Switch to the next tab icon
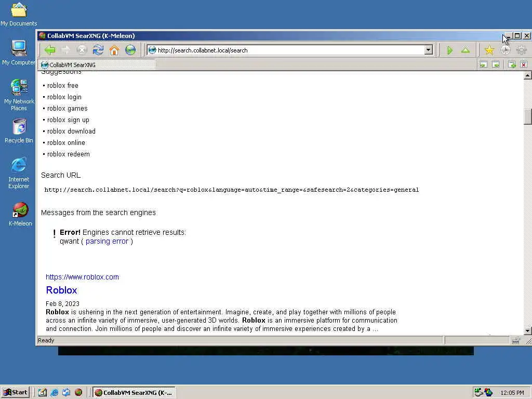The image size is (532, 399). (x=496, y=64)
